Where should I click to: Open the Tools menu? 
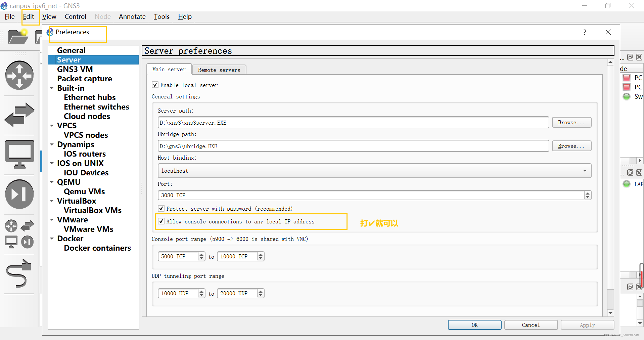162,16
